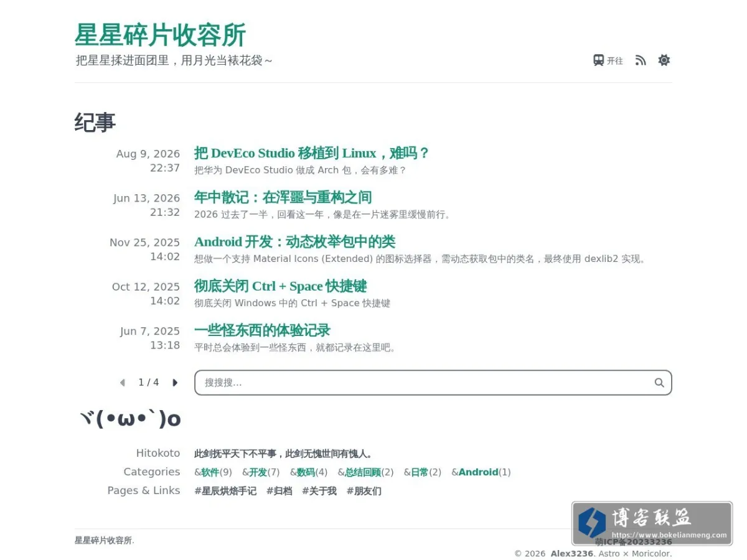Click the Moricolor footer link
Viewport: 747px width, 560px height.
coord(651,554)
